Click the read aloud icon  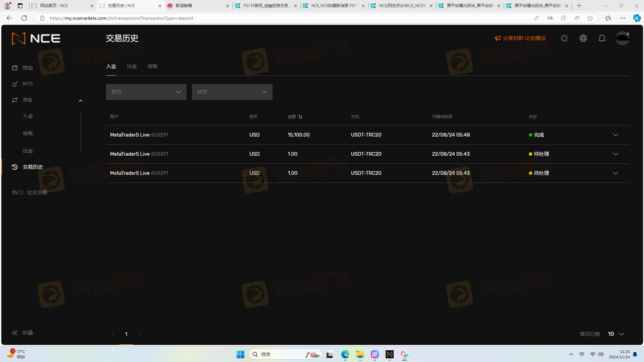(x=577, y=18)
